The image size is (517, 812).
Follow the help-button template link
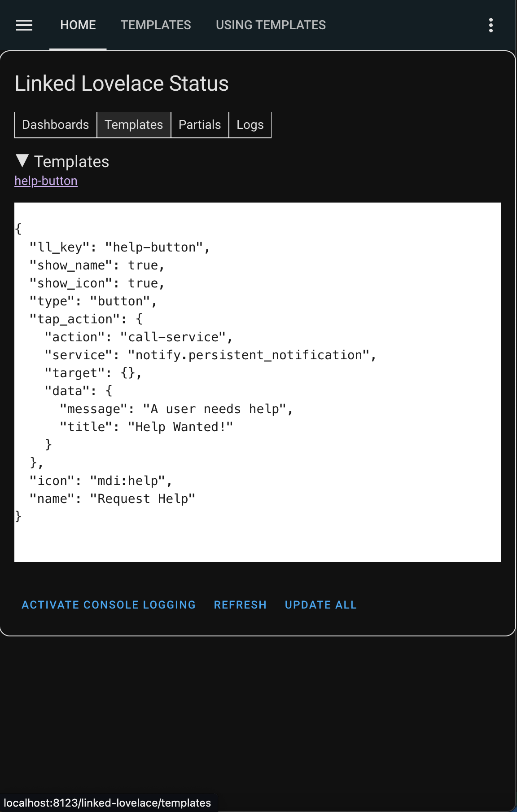pos(46,181)
